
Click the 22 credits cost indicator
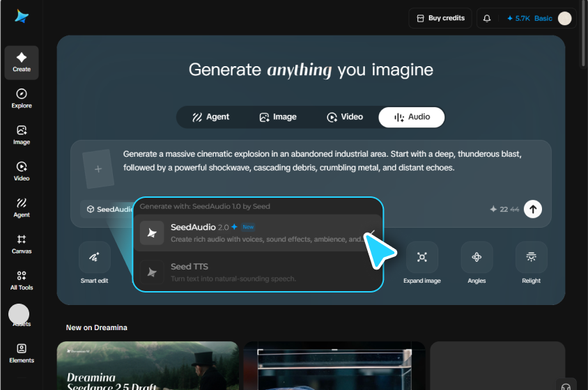coord(504,209)
